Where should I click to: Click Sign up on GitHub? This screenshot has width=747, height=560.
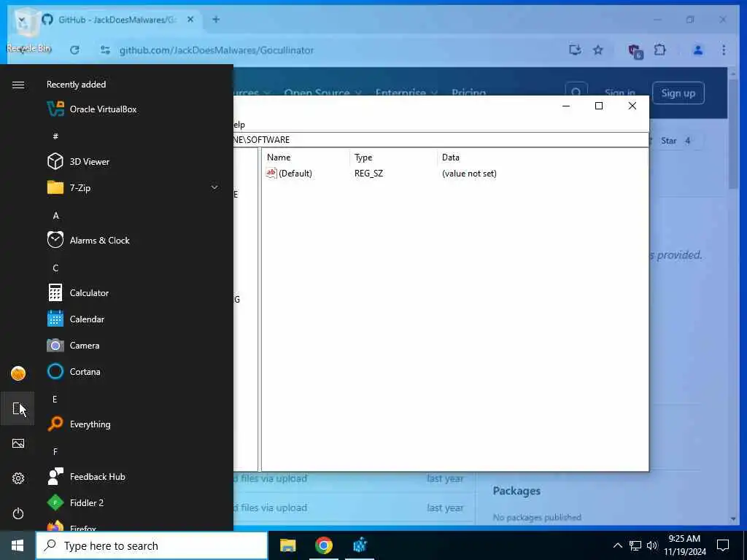[x=678, y=93]
